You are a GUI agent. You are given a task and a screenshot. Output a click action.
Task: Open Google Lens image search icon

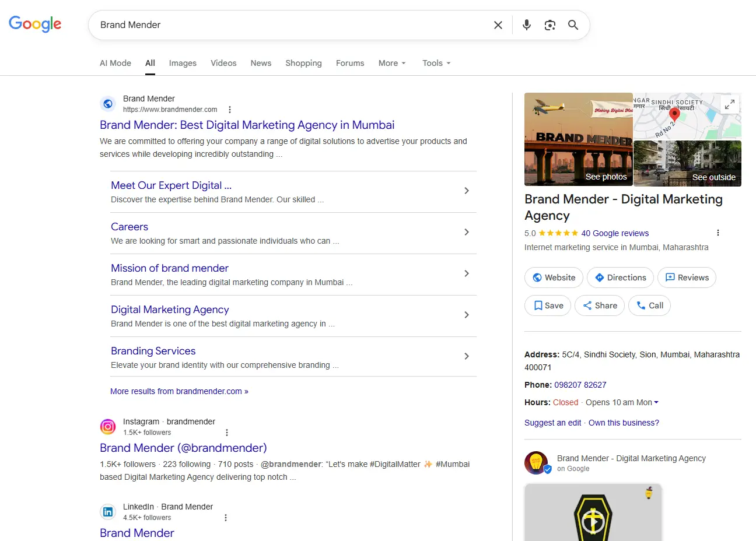549,25
